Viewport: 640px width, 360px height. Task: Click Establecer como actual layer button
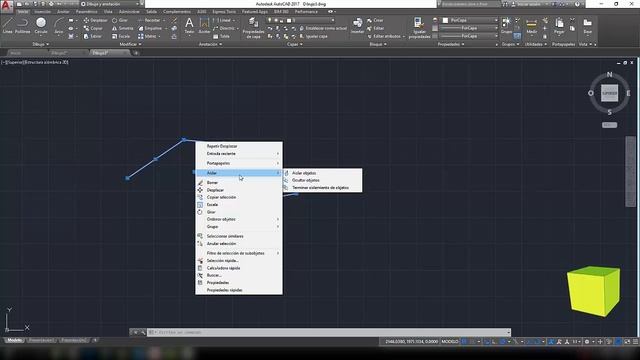tap(323, 28)
